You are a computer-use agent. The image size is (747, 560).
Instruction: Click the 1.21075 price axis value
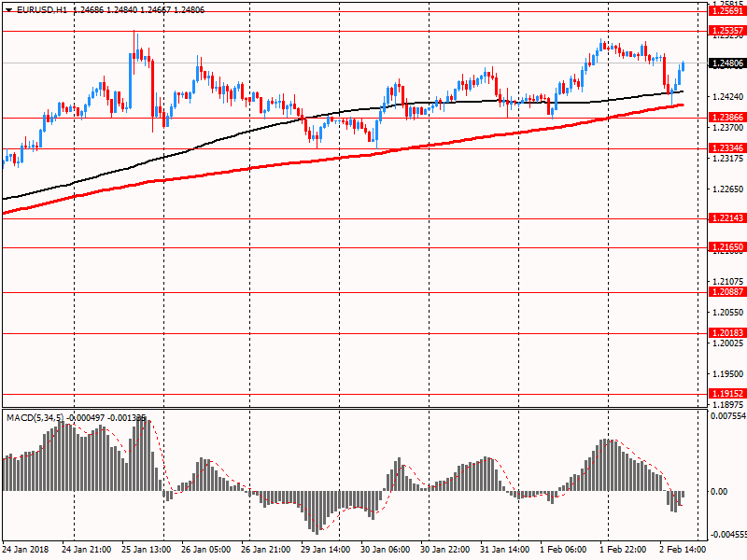727,282
